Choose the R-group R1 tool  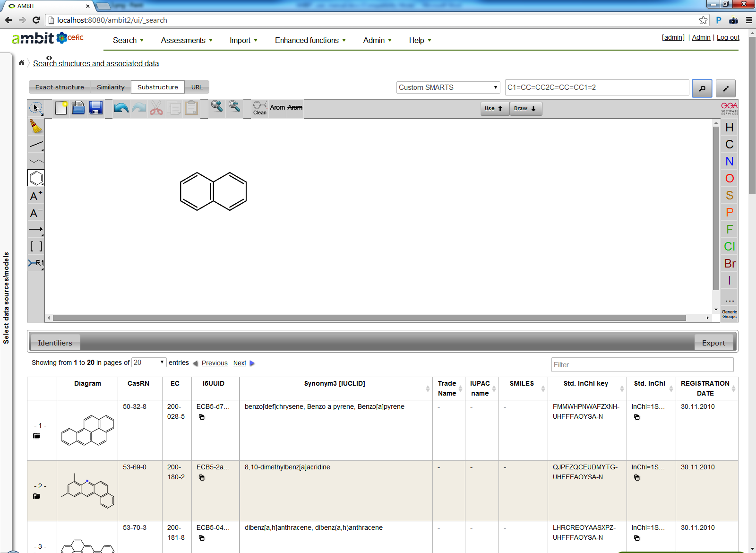[36, 263]
